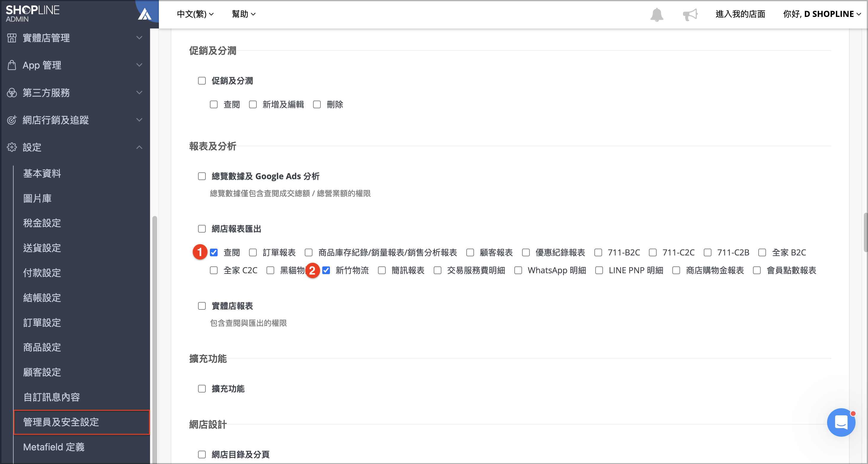Image resolution: width=868 pixels, height=464 pixels.
Task: Check 刪除 under 促銷及分潤
Action: [x=317, y=104]
